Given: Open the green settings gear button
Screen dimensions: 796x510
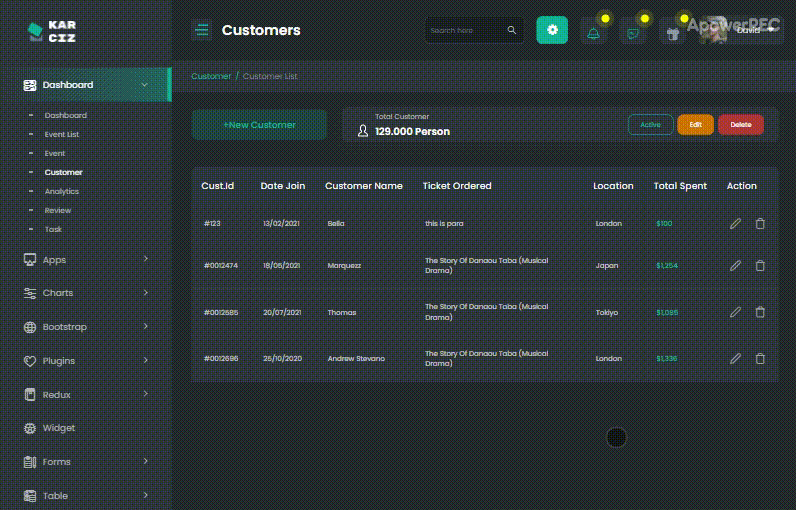Looking at the screenshot, I should click(x=552, y=30).
